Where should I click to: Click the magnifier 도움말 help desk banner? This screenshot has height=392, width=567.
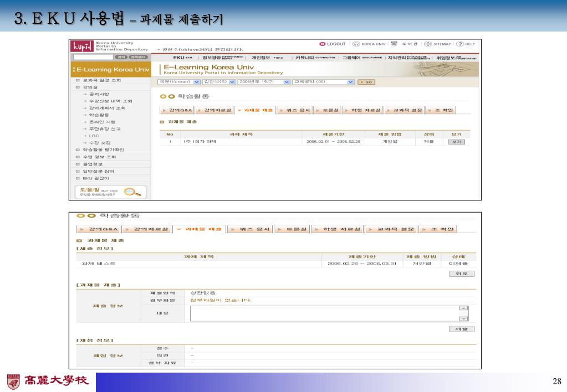(x=111, y=192)
